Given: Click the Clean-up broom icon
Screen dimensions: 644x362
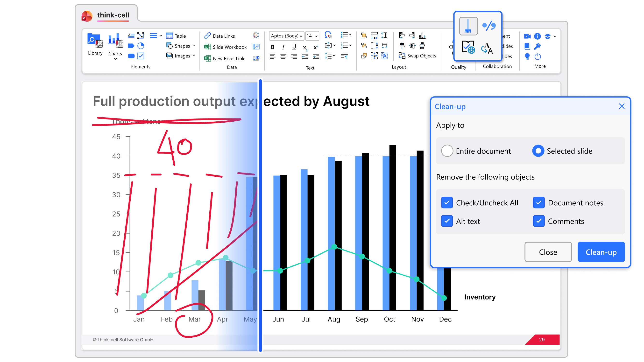Looking at the screenshot, I should click(468, 26).
